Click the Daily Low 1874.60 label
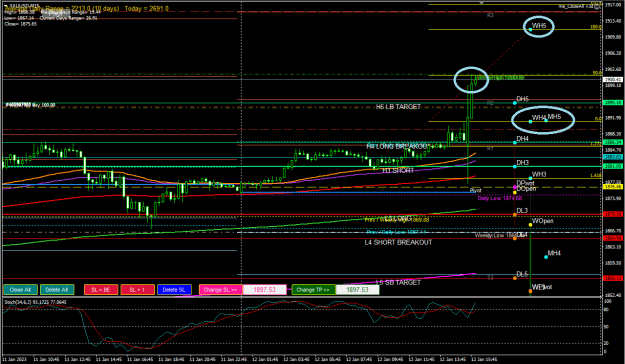625x364 pixels. click(x=499, y=198)
